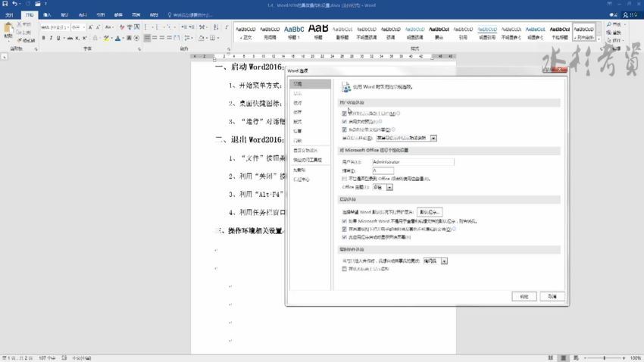Click the Decrease Indent icon
Viewport: 644px width, 362px height.
tap(183, 27)
